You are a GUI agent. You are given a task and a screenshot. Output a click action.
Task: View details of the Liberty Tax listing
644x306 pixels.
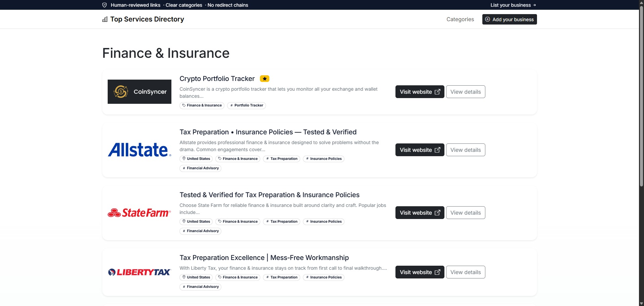465,272
